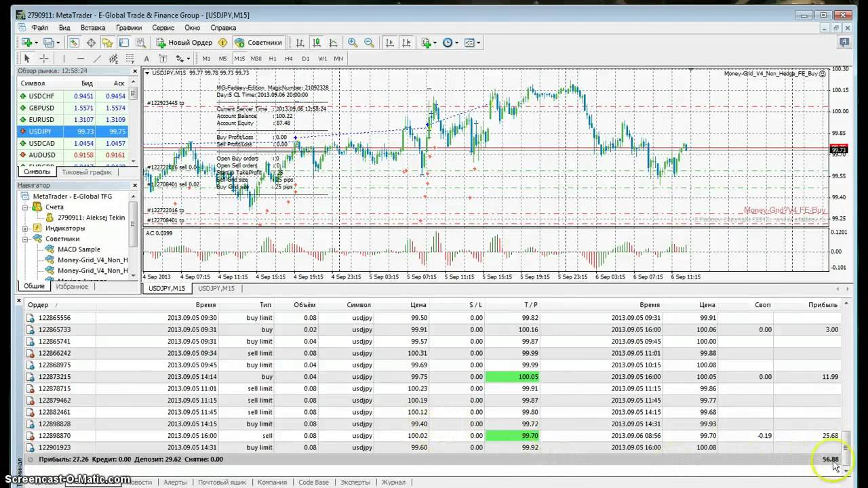Collapse the Счета tree node

tap(25, 207)
